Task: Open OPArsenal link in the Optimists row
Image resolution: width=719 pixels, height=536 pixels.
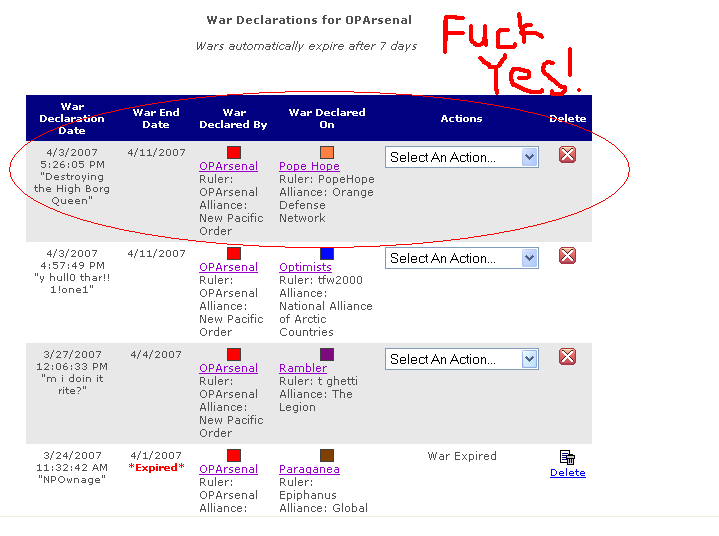Action: pos(228,267)
